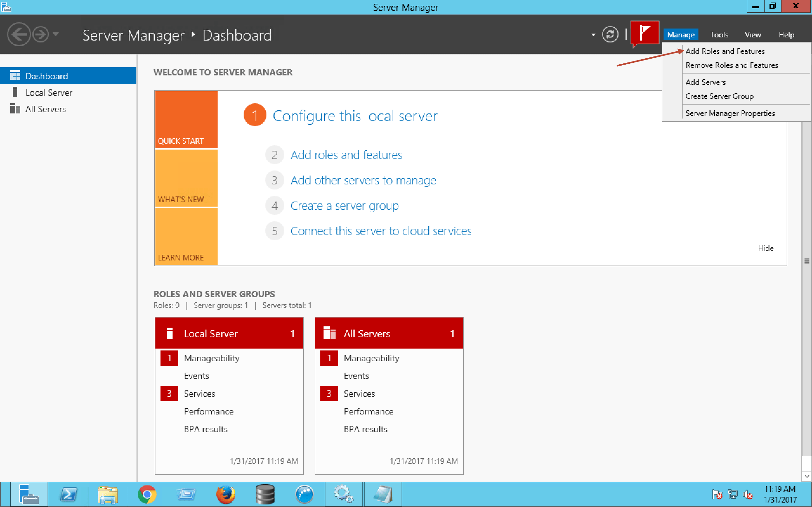Click Connect this server to cloud services
Screen dimensions: 812x507
381,231
